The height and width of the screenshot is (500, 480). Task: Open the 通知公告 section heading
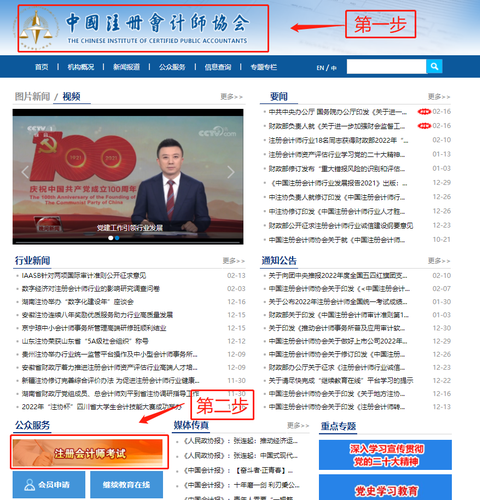coord(279,261)
